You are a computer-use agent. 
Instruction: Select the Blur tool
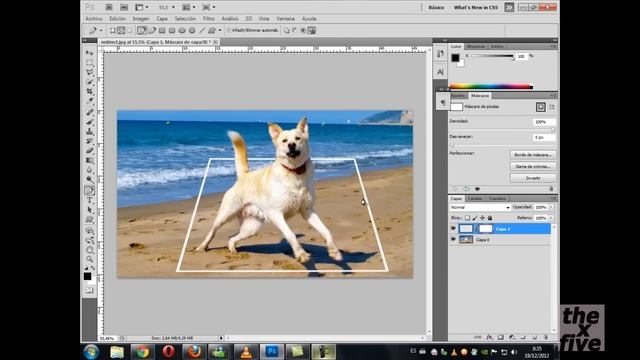[x=89, y=170]
